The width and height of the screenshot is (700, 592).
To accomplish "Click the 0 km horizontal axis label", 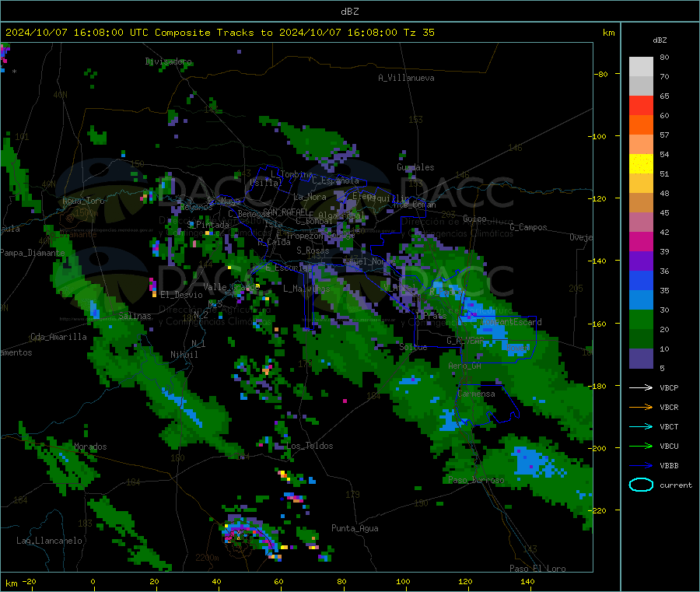I will [x=93, y=581].
